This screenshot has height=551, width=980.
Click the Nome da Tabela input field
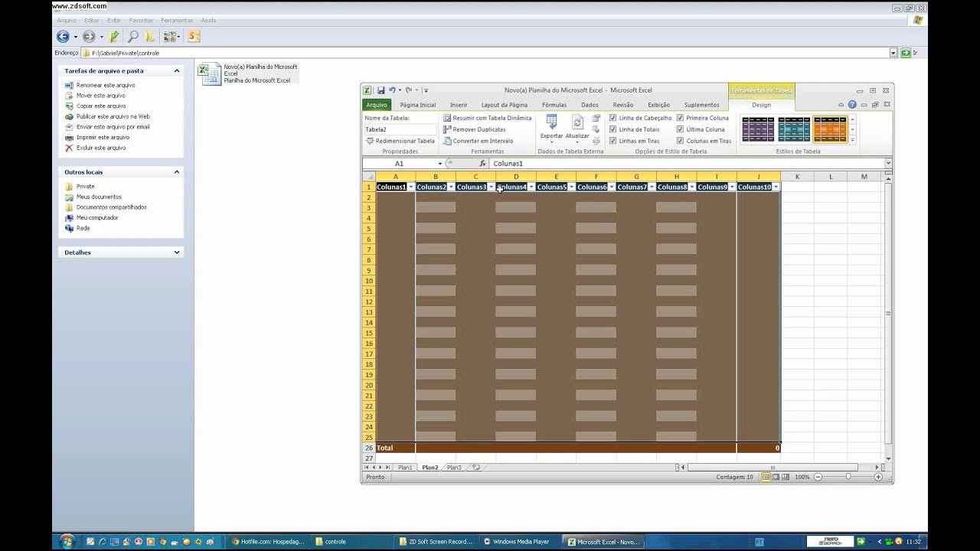click(x=399, y=129)
